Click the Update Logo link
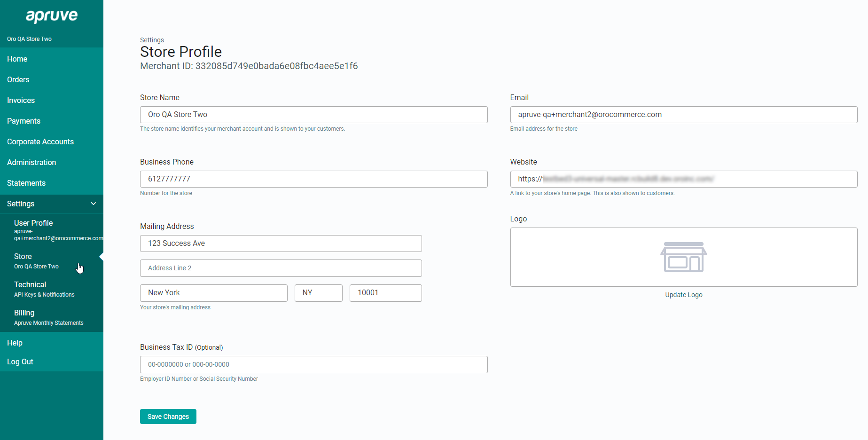868x440 pixels. pos(684,295)
